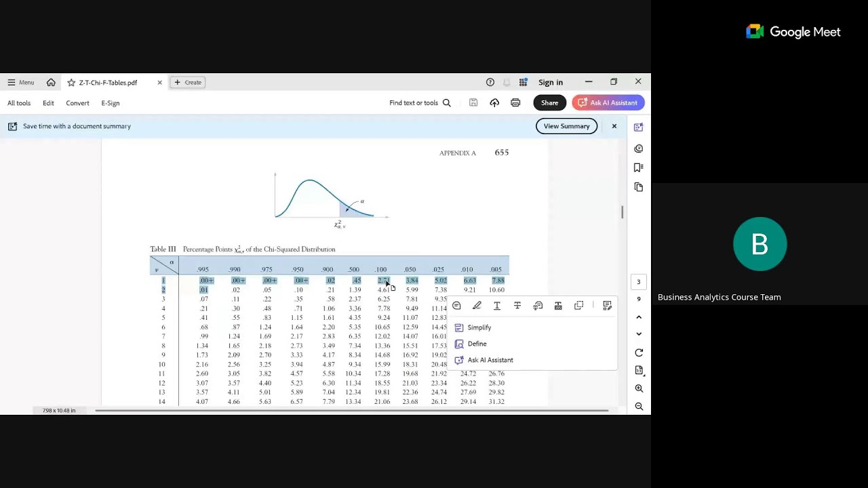Dismiss the document summary banner
Viewport: 868px width, 488px height.
point(614,126)
